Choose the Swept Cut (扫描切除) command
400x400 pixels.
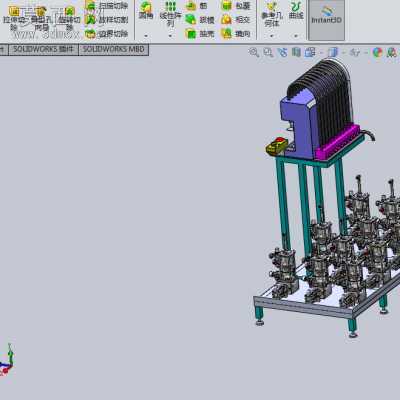point(107,6)
